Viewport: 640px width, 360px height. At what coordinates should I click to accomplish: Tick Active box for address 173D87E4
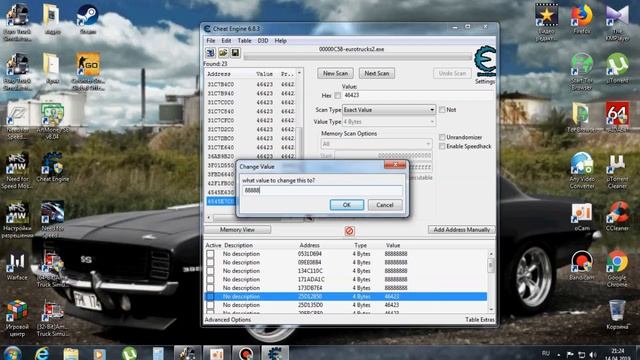(x=210, y=288)
